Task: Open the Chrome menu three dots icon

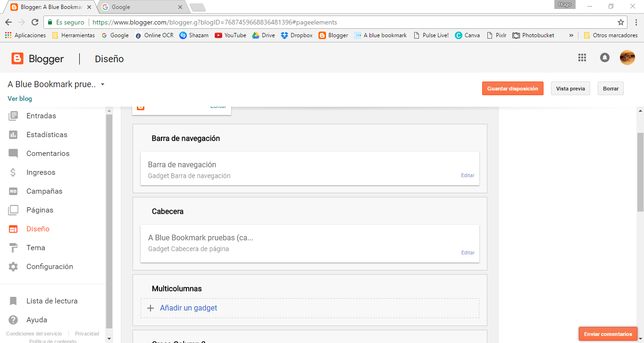Action: tap(635, 22)
